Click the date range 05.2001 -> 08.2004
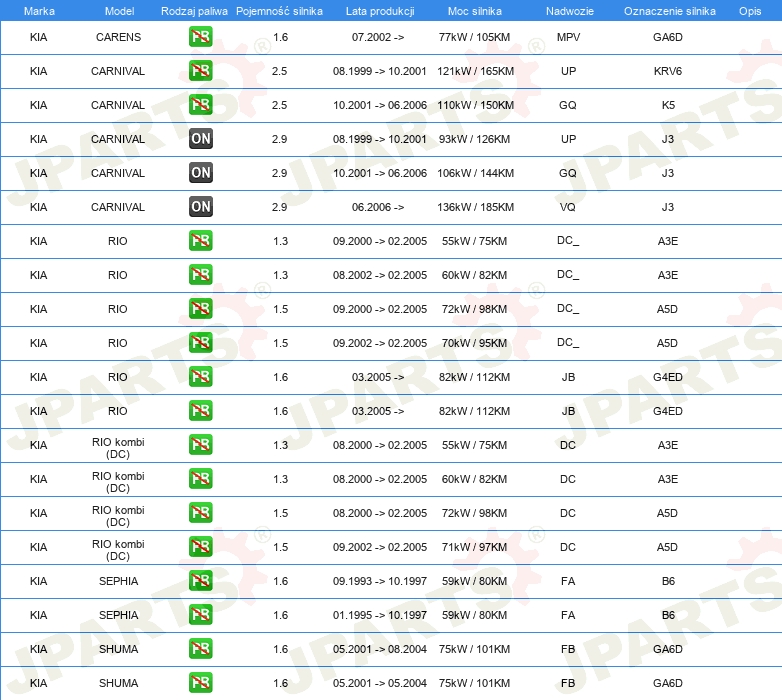Image resolution: width=782 pixels, height=700 pixels. (380, 649)
